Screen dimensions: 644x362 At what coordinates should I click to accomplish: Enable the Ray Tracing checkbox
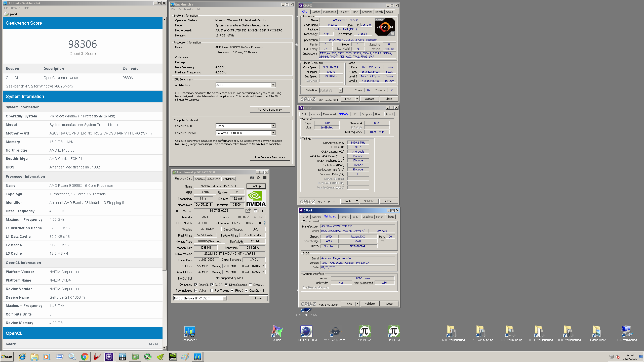(212, 290)
